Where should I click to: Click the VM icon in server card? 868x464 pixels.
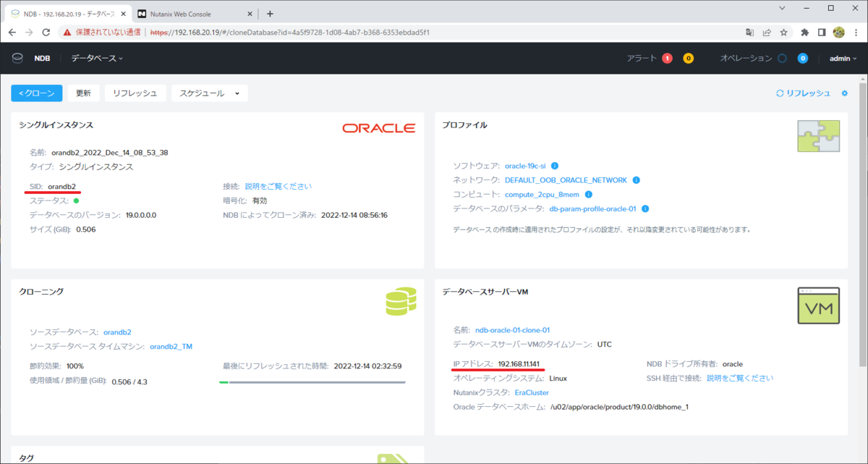[x=818, y=305]
